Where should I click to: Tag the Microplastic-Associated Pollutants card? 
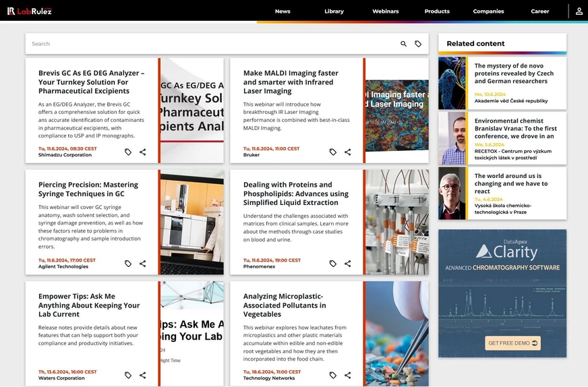[333, 375]
